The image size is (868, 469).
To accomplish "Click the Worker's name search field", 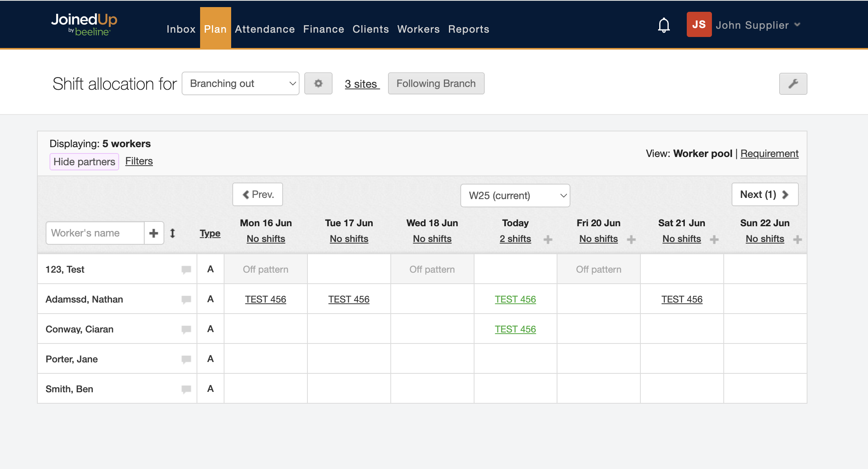I will click(x=95, y=233).
